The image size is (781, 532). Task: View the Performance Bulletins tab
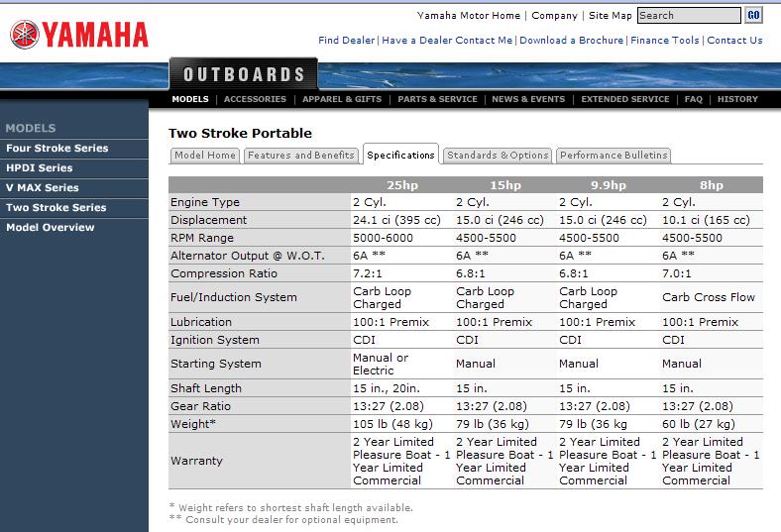(x=614, y=156)
